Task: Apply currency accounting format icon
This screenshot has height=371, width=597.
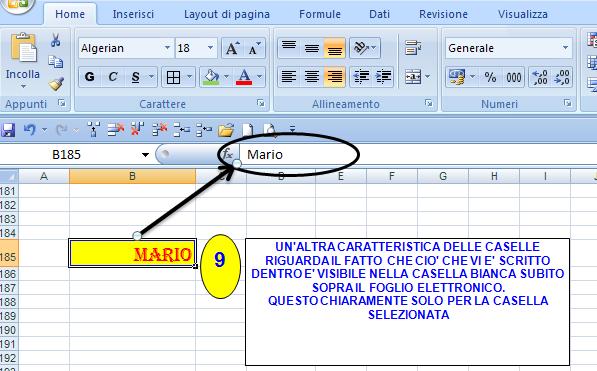Action: pyautogui.click(x=457, y=77)
